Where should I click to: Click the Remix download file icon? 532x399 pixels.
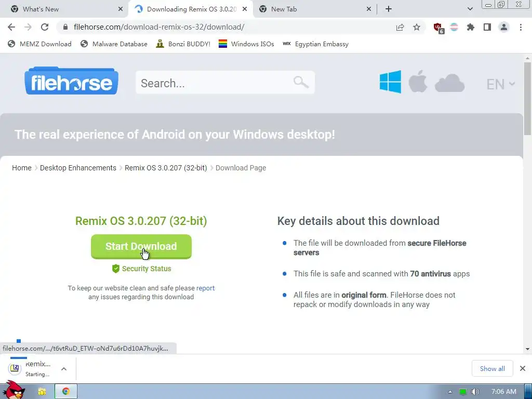click(x=15, y=368)
